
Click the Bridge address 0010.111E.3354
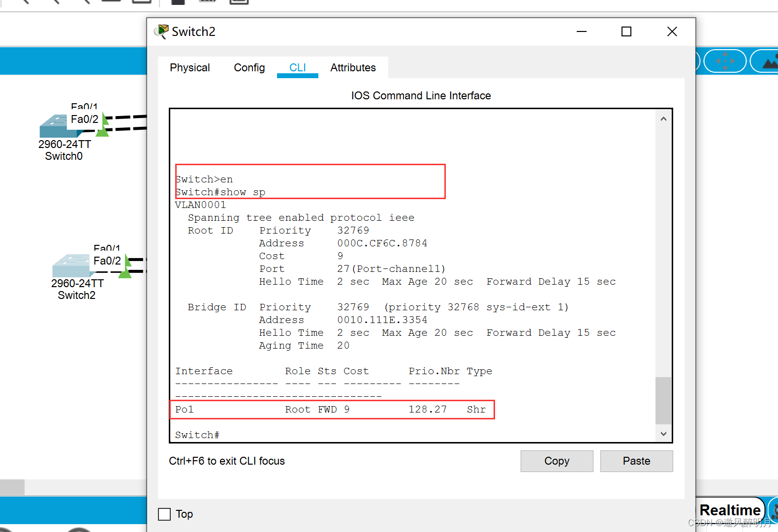(382, 320)
